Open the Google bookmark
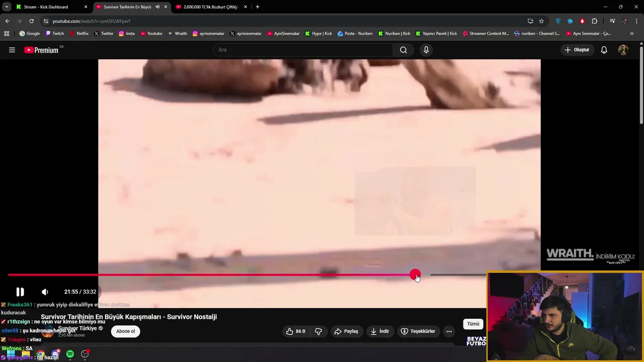This screenshot has height=362, width=644. pyautogui.click(x=30, y=34)
